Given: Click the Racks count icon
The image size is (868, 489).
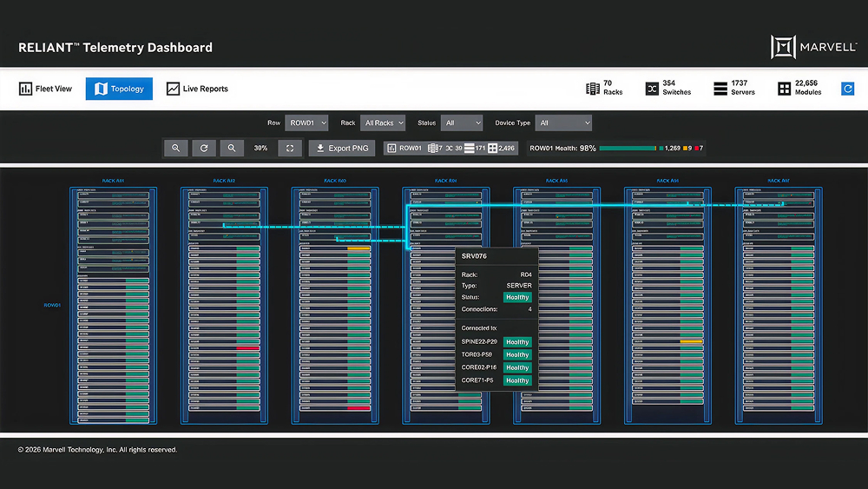Looking at the screenshot, I should (x=593, y=89).
